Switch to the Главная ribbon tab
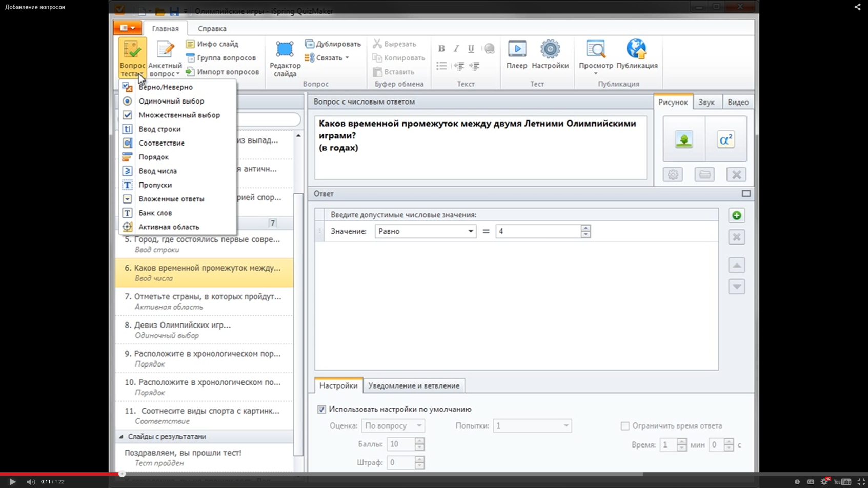This screenshot has height=488, width=868. coord(165,29)
